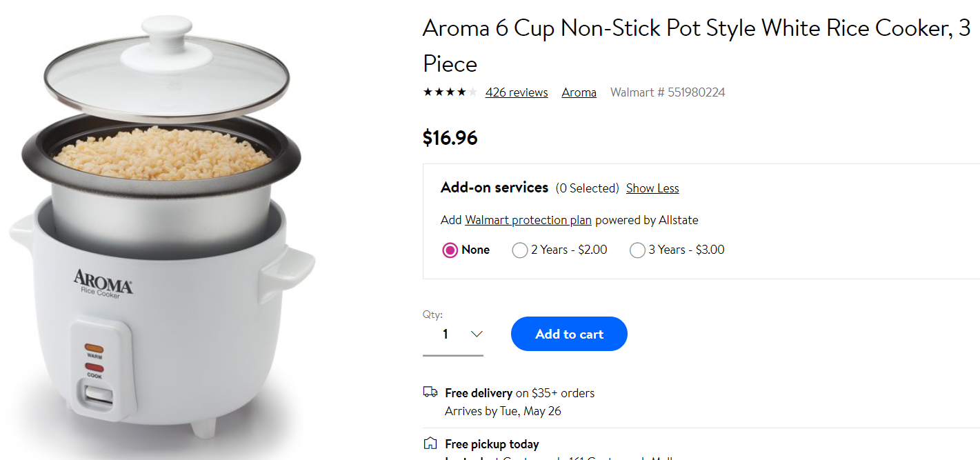Open the Qty dropdown chevron

click(x=476, y=334)
